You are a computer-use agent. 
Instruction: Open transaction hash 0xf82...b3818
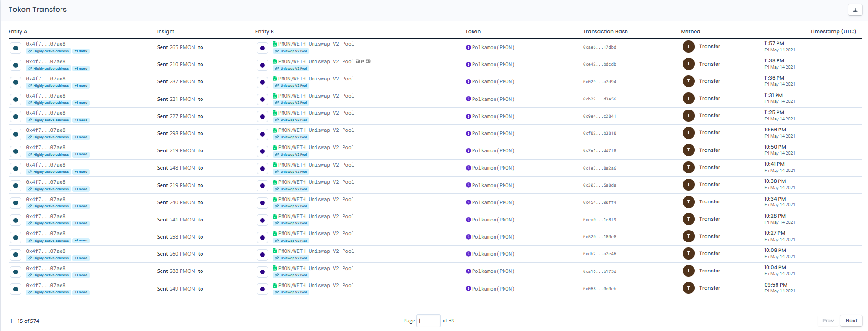pyautogui.click(x=599, y=133)
